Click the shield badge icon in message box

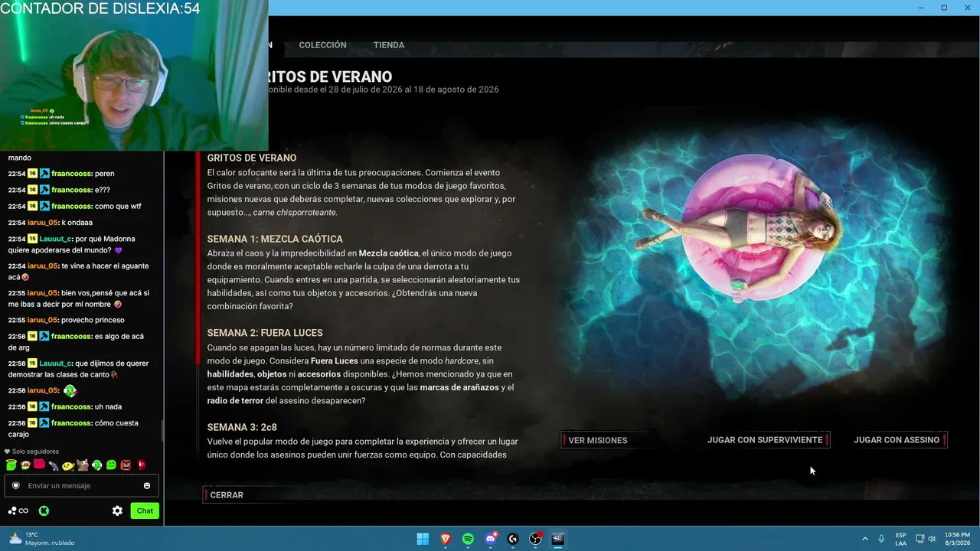click(16, 486)
